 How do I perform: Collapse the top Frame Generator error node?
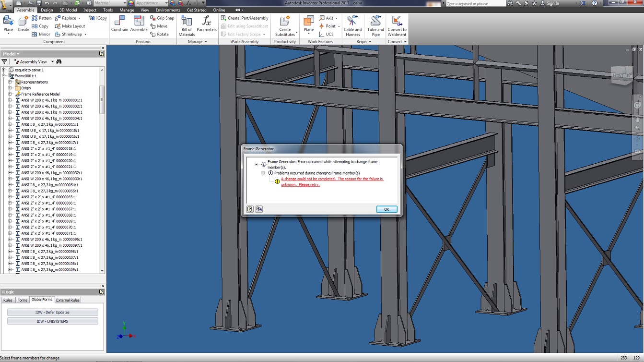(x=257, y=164)
